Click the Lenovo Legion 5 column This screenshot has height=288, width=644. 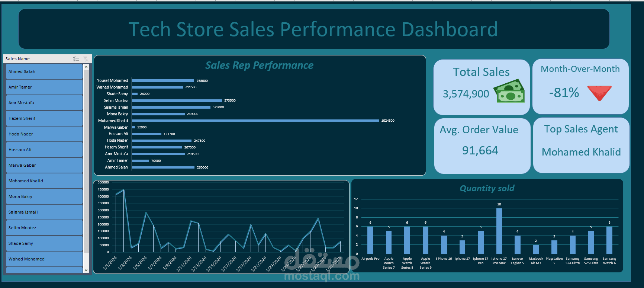[518, 244]
